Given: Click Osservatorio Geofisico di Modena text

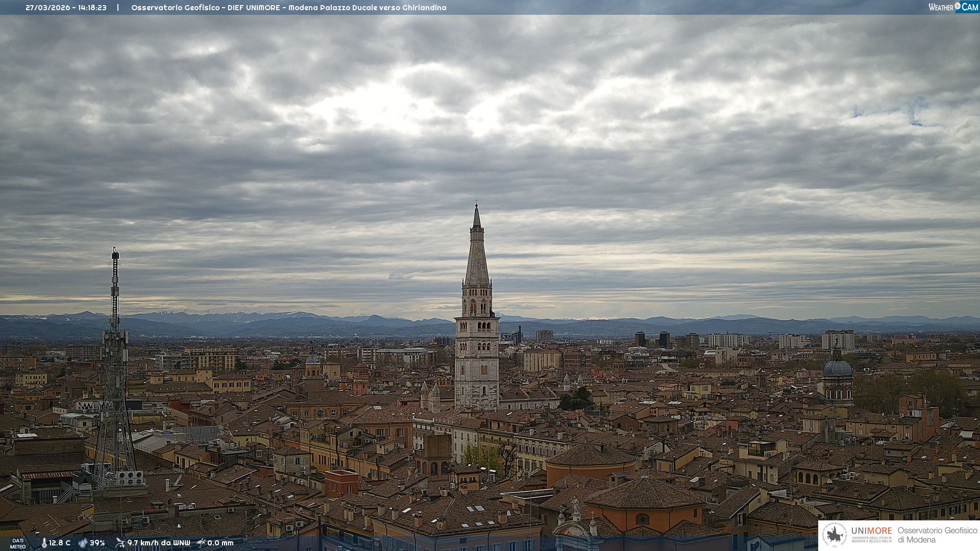Looking at the screenshot, I should [937, 535].
